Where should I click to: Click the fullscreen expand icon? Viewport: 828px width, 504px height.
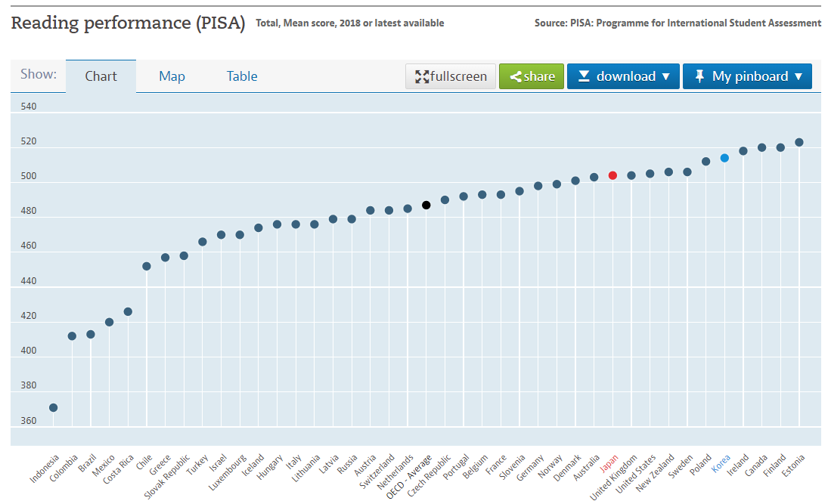tap(422, 76)
